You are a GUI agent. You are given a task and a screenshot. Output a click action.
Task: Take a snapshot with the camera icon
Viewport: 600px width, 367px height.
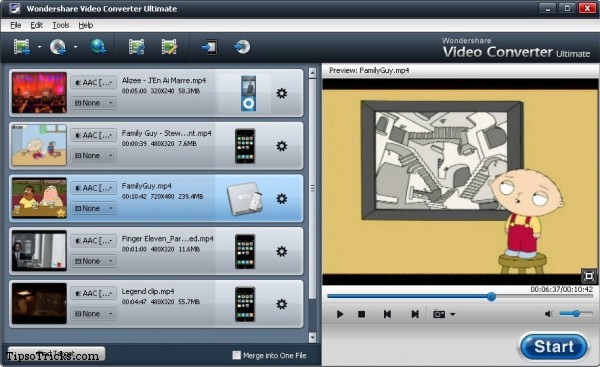(x=439, y=314)
